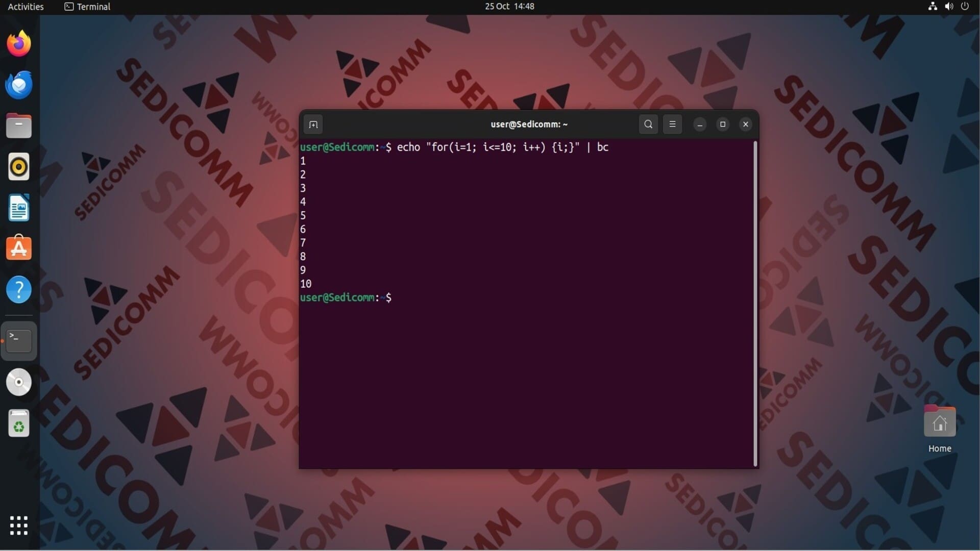This screenshot has height=551, width=980.
Task: Open the power menu icon
Action: pyautogui.click(x=965, y=7)
